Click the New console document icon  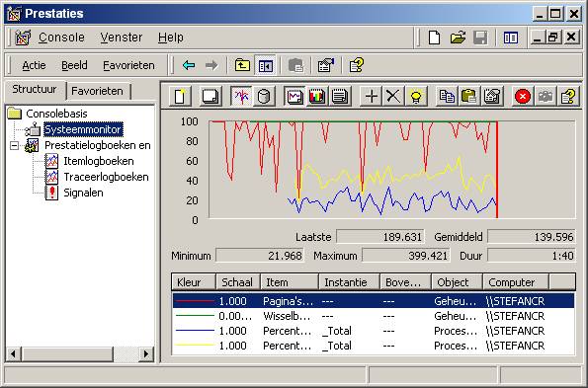434,38
